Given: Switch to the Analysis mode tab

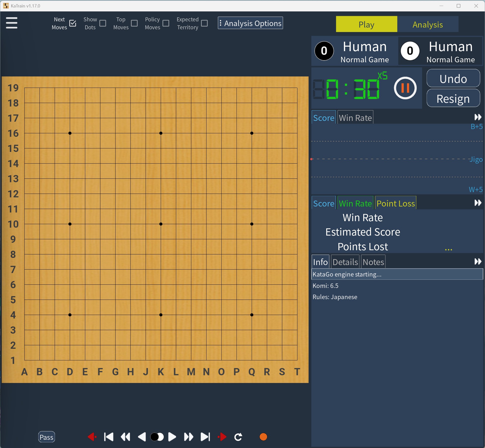Looking at the screenshot, I should 428,24.
